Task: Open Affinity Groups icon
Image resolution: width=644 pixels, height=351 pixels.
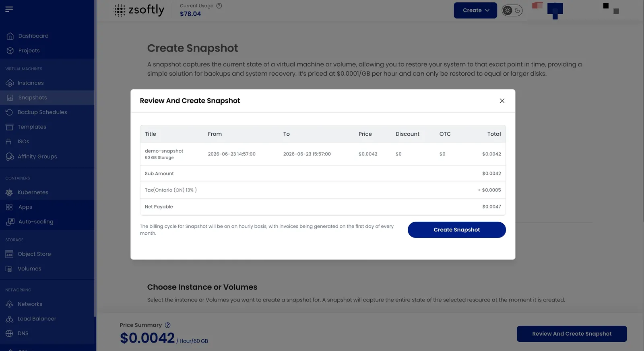Action: [x=10, y=157]
